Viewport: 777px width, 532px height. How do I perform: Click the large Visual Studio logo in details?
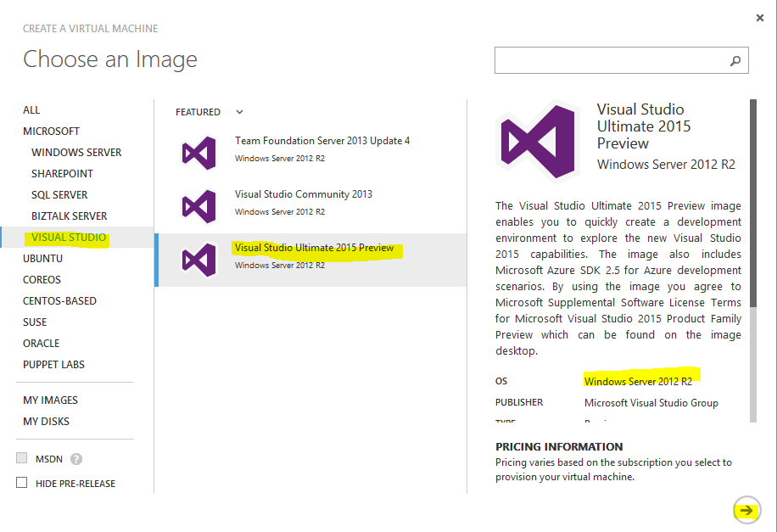pyautogui.click(x=538, y=142)
